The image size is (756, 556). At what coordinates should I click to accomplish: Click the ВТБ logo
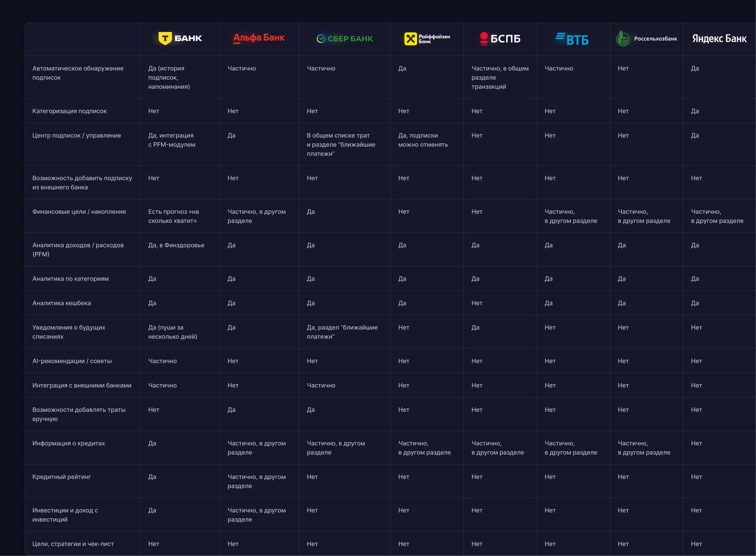[572, 40]
